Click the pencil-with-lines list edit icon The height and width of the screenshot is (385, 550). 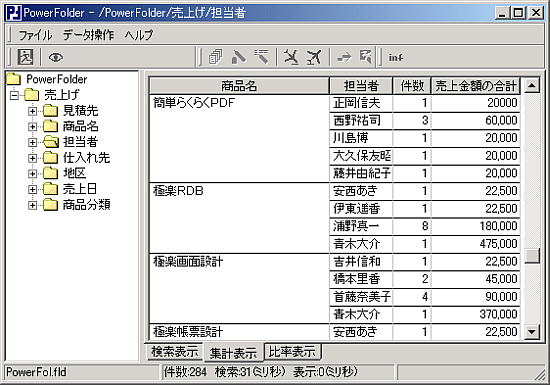pos(261,57)
